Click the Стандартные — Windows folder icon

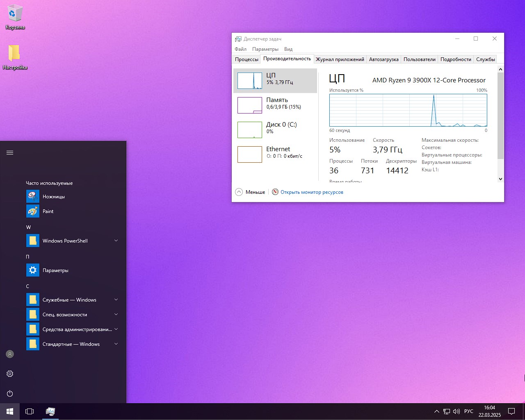coord(33,344)
